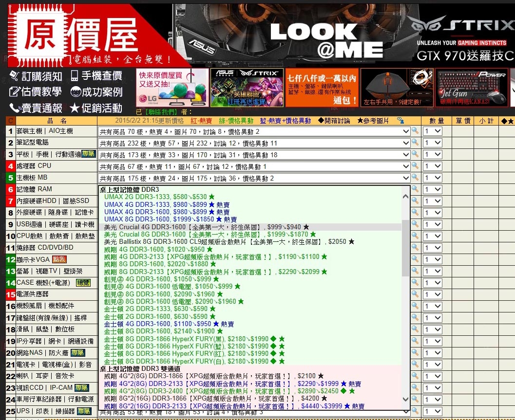Click the 鍵盤組(有線/無線) category label
The image size is (515, 420).
52,318
